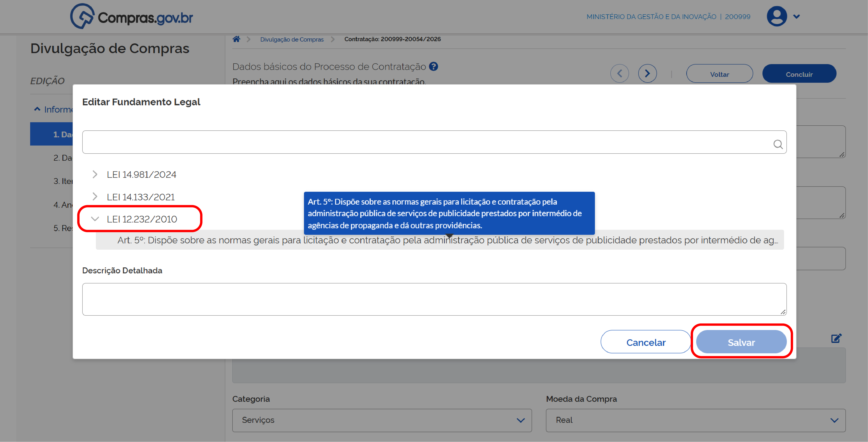Click the Descrição Detalhada text area
Viewport: 868px width, 442px height.
click(x=434, y=299)
